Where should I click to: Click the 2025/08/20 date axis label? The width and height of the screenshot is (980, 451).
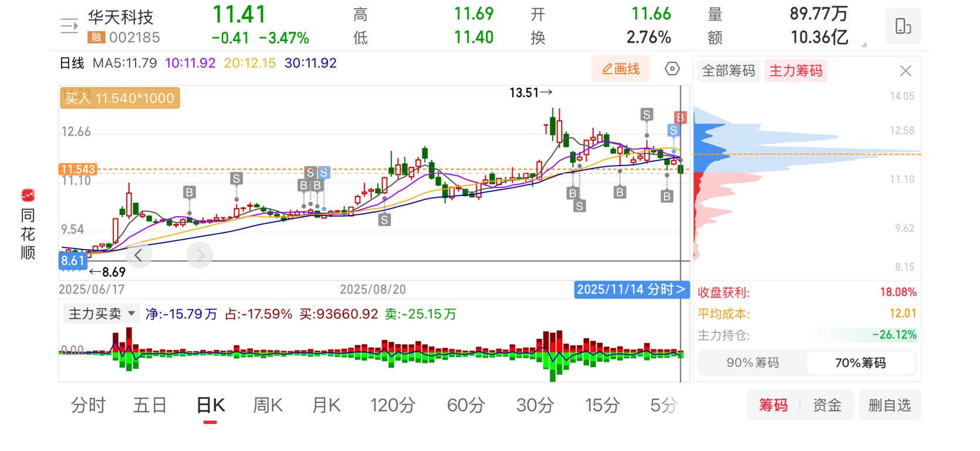point(373,290)
